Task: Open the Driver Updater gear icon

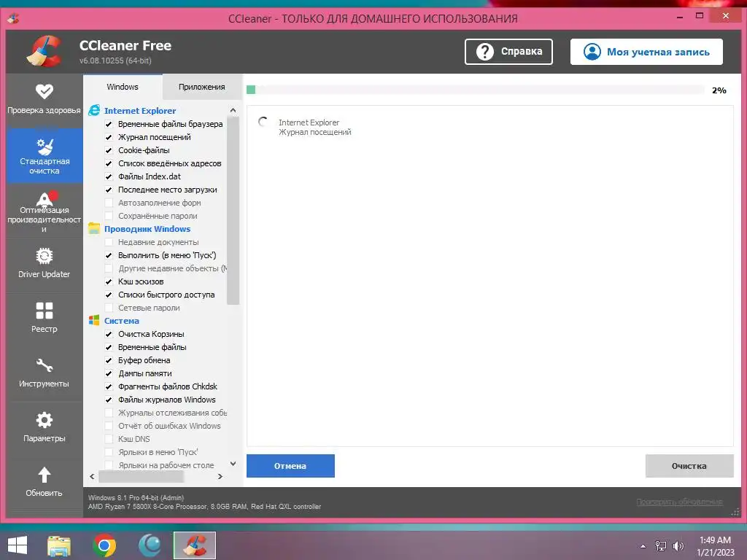Action: click(44, 256)
